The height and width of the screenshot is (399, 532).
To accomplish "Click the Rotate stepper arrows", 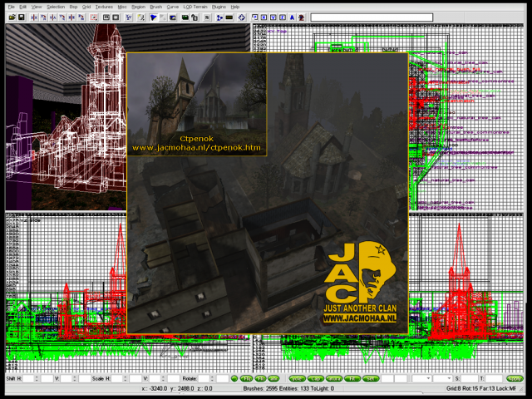I will point(212,379).
